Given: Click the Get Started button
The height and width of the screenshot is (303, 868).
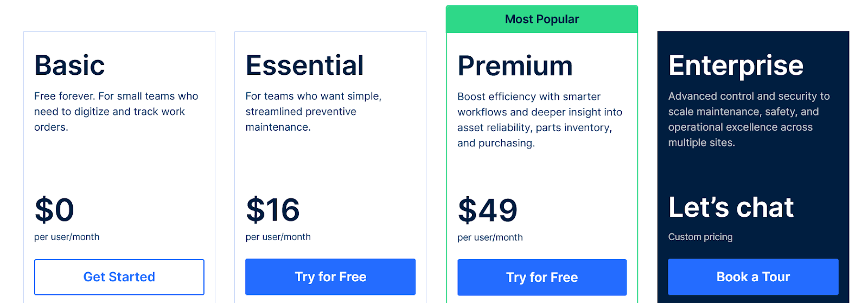Looking at the screenshot, I should [119, 277].
